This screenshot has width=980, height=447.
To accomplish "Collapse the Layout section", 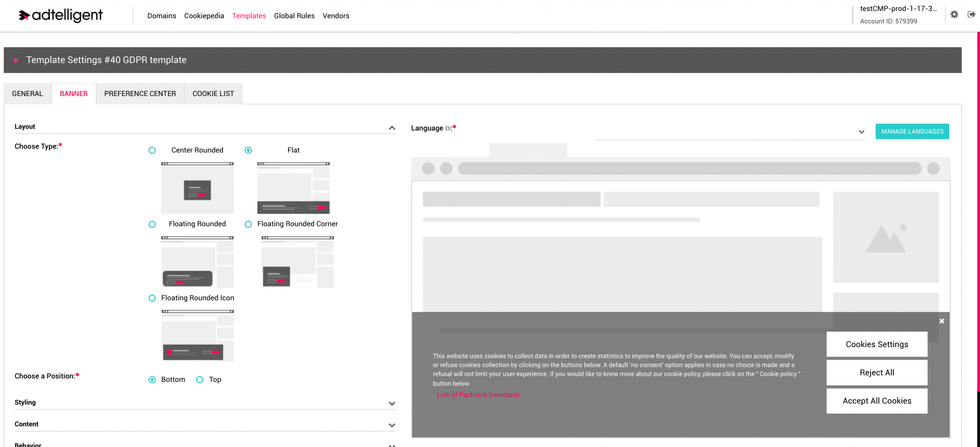I will point(392,128).
